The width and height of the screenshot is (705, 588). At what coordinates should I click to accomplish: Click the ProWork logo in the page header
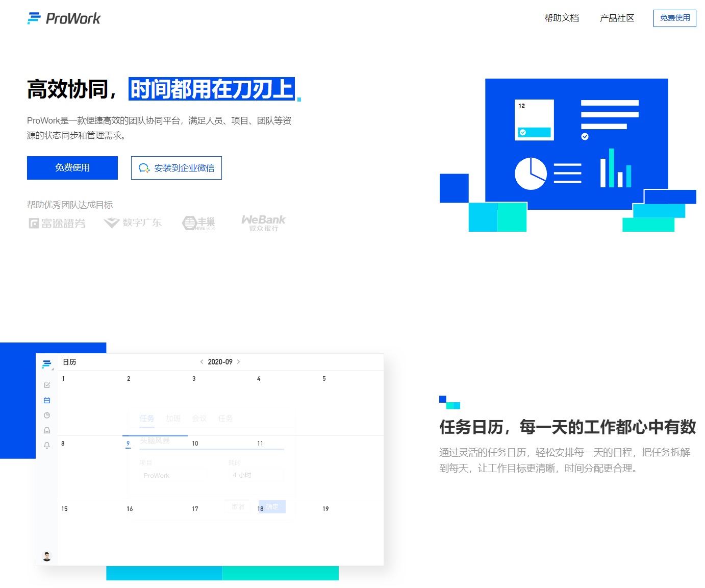(64, 18)
